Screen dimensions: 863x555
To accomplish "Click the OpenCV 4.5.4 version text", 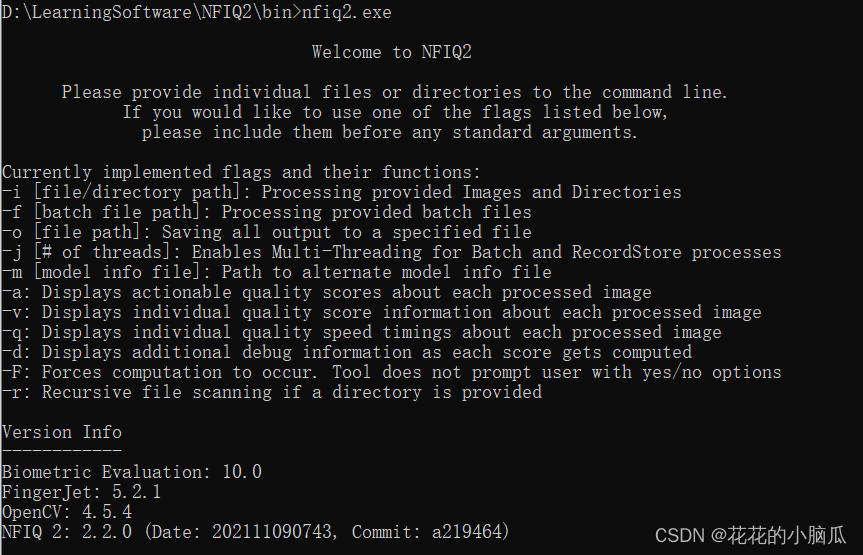I will coord(67,512).
